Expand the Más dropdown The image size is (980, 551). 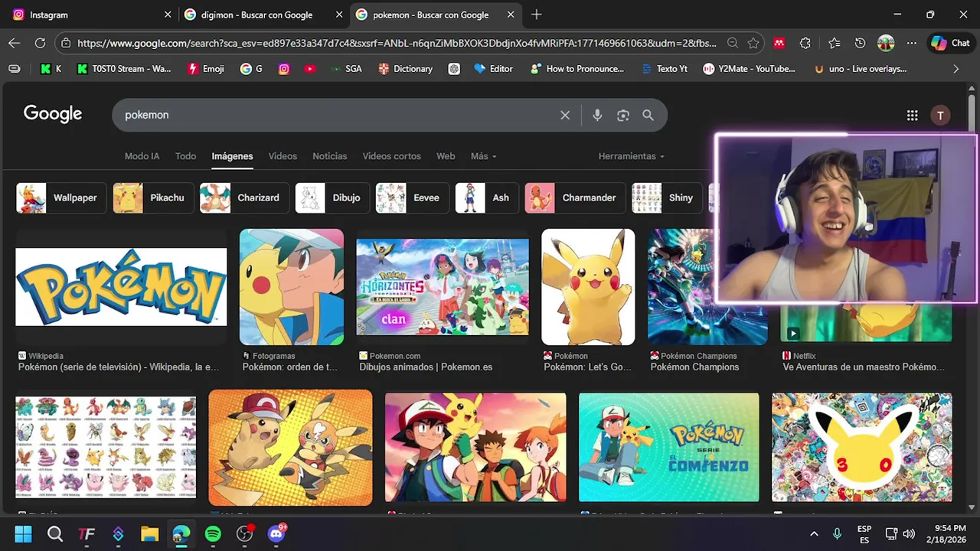click(x=483, y=156)
